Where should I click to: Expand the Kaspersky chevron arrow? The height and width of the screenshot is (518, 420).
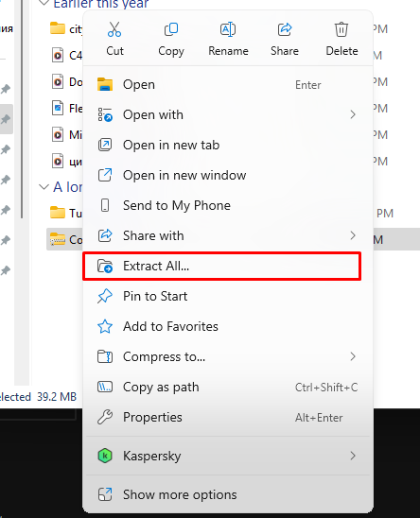click(353, 456)
